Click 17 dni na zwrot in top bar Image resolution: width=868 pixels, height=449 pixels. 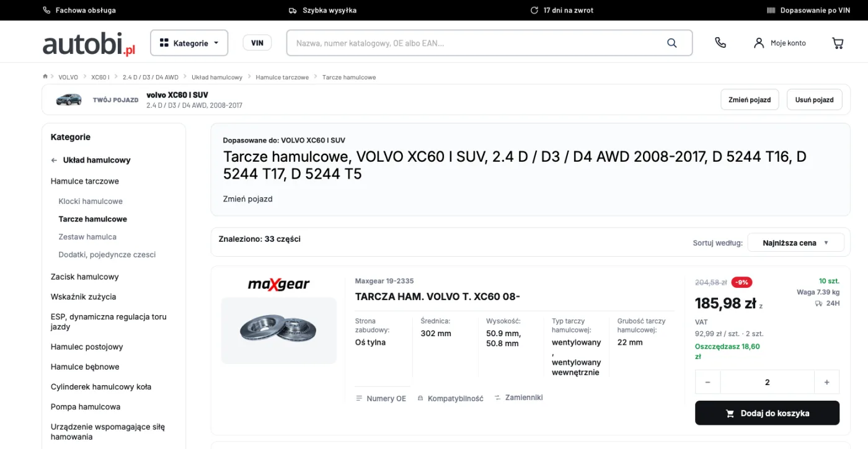pos(562,11)
